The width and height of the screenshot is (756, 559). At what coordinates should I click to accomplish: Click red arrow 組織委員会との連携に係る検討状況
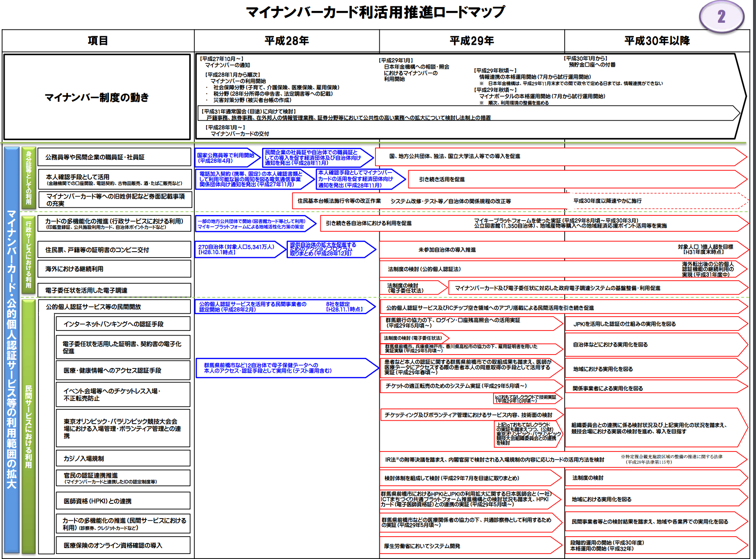coord(657,427)
